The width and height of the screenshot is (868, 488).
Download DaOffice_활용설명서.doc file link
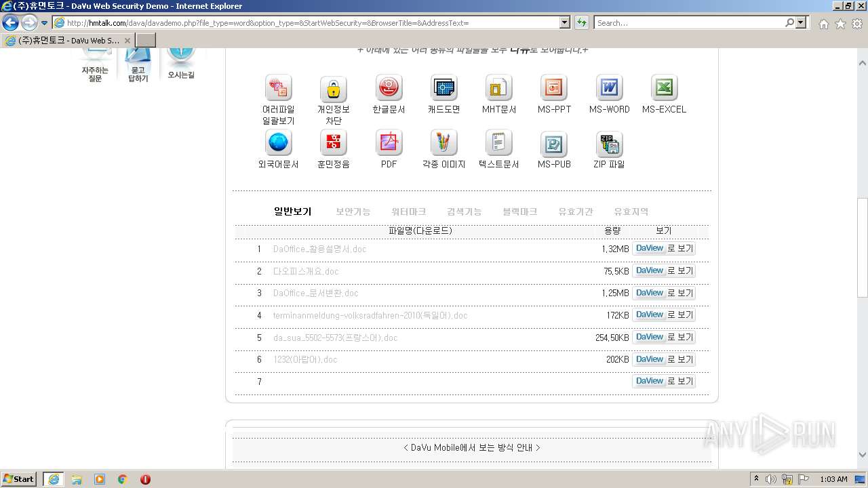pos(319,249)
